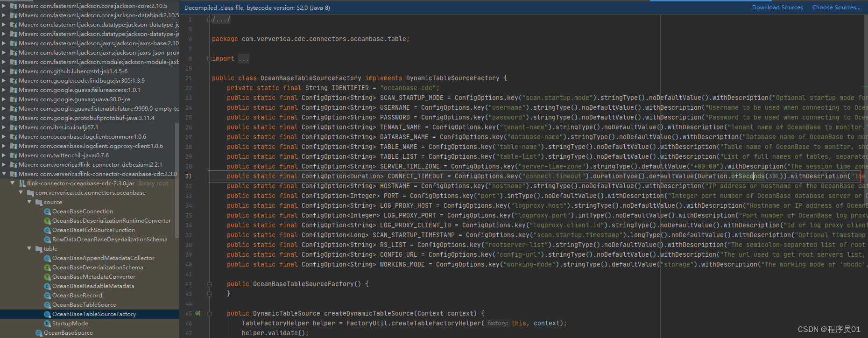This screenshot has width=868, height=338.
Task: Click line number 31 in the gutter
Action: click(x=189, y=176)
